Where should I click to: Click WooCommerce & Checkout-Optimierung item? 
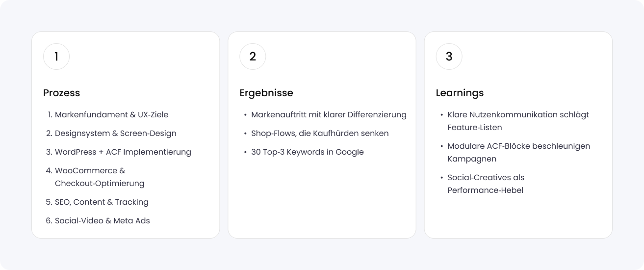click(100, 177)
